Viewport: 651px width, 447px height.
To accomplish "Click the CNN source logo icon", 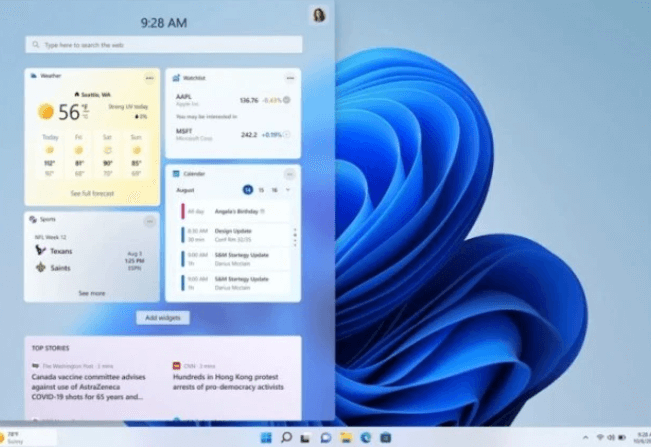I will click(176, 366).
